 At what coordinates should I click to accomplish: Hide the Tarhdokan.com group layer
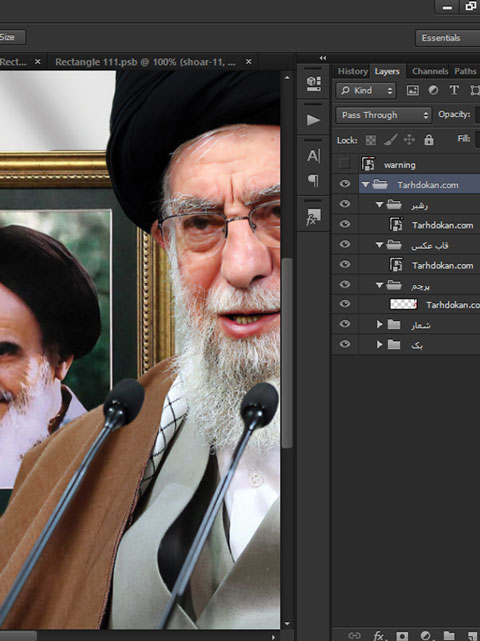coord(345,184)
